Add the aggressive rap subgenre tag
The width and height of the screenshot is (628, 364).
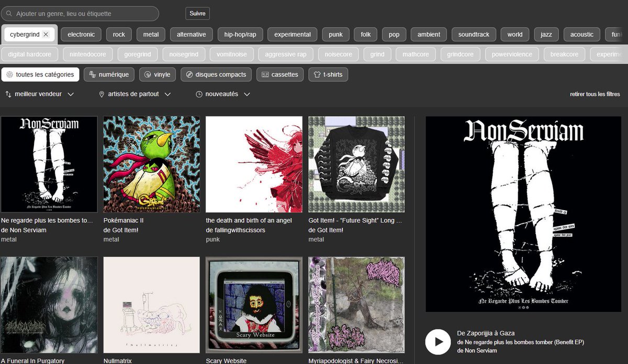[286, 54]
